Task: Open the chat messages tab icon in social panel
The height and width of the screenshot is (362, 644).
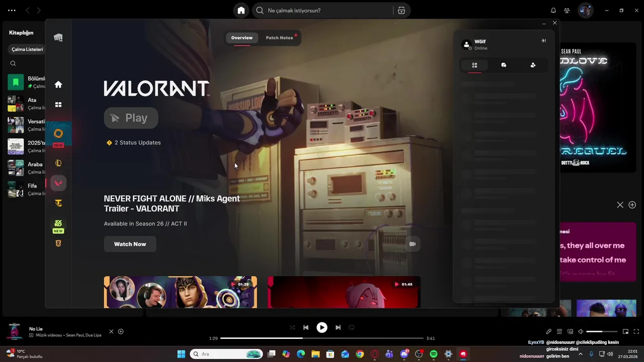Action: pyautogui.click(x=504, y=65)
